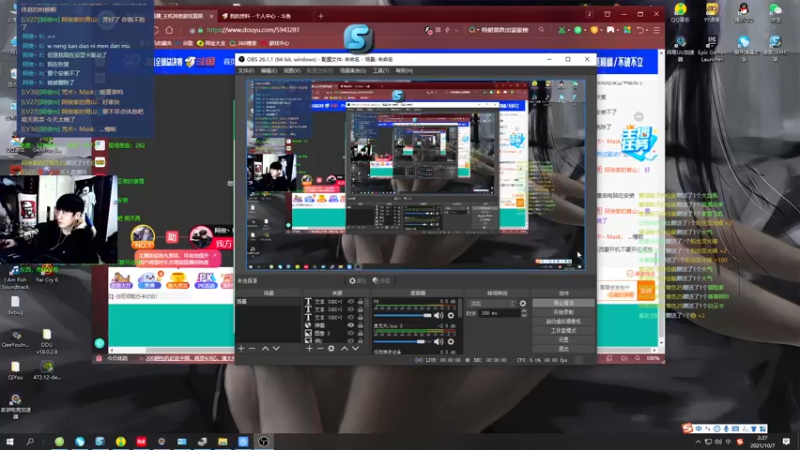Screen dimensions: 800x450
Task: Click the 退出 exit button in OBS
Action: pyautogui.click(x=563, y=349)
